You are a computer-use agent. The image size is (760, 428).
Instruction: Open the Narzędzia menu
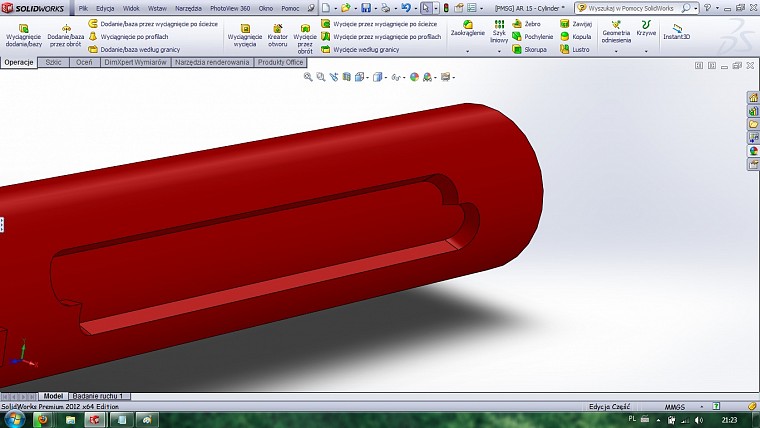point(189,8)
